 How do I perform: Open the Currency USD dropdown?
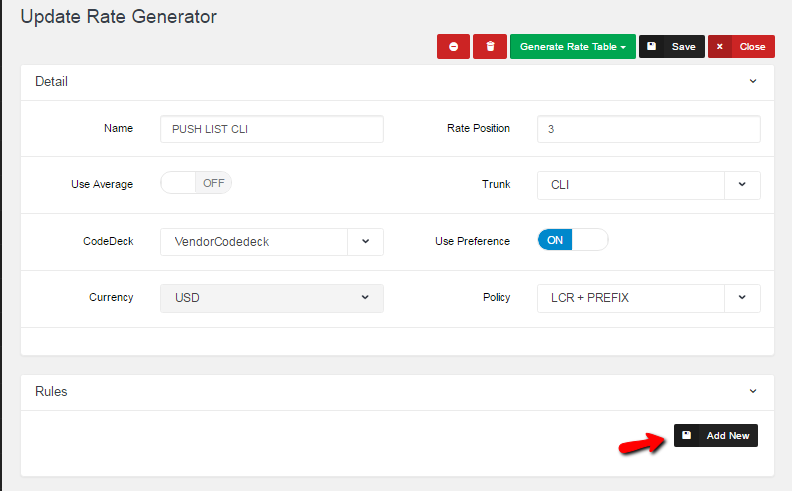click(271, 298)
